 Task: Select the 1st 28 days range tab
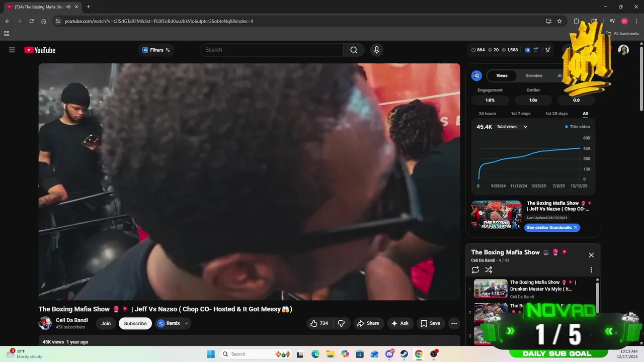click(556, 114)
